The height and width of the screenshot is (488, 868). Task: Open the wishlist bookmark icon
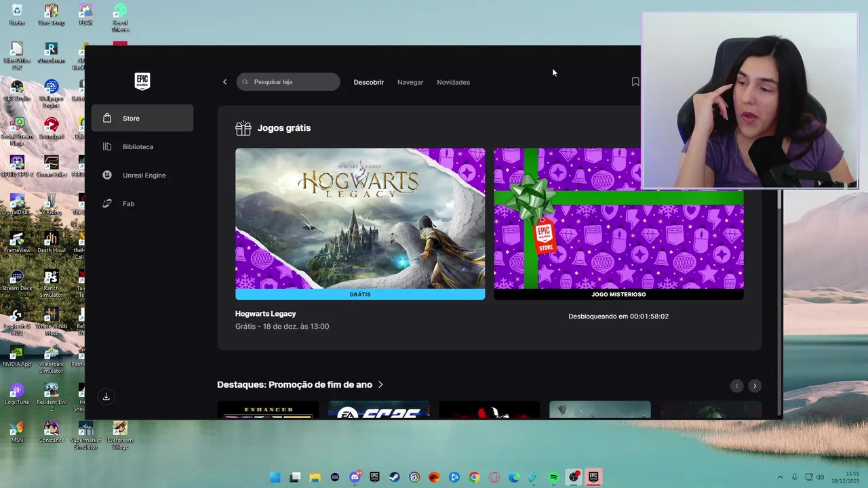click(x=635, y=82)
